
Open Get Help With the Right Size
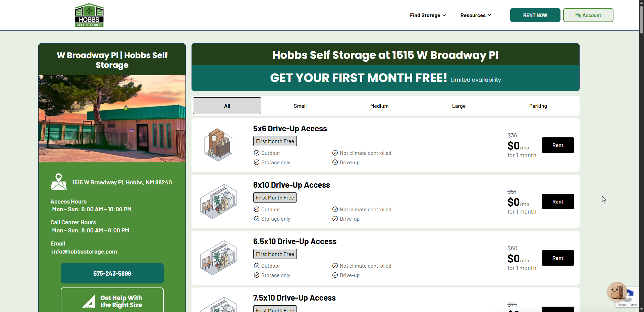(112, 300)
